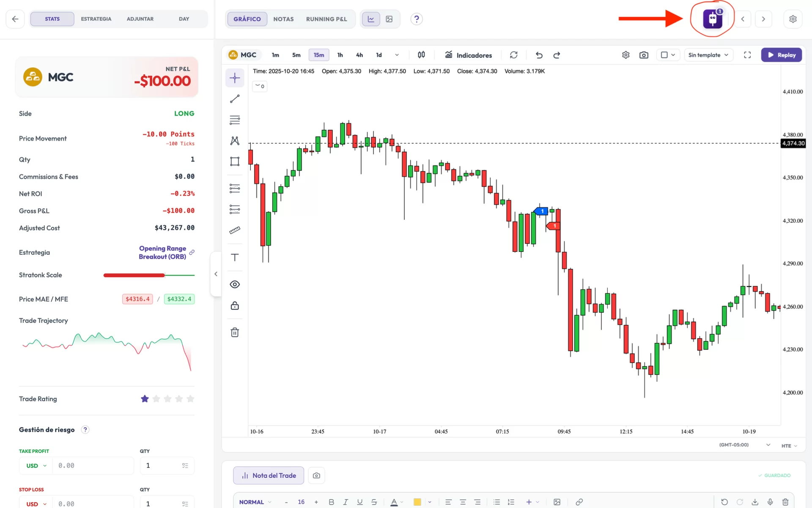Select the ruler measurement tool
This screenshot has height=508, width=812.
(x=235, y=230)
